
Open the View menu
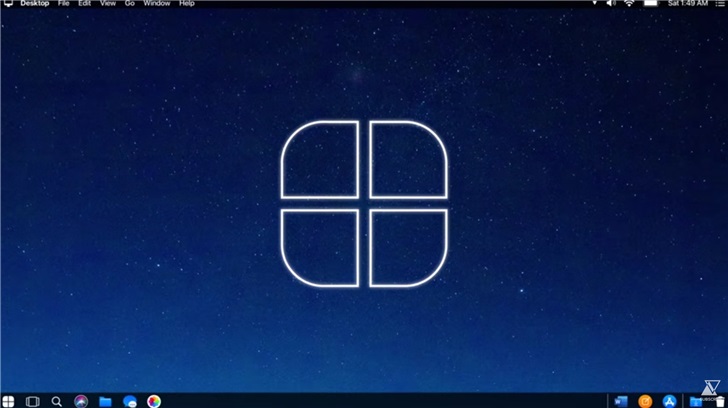tap(108, 3)
